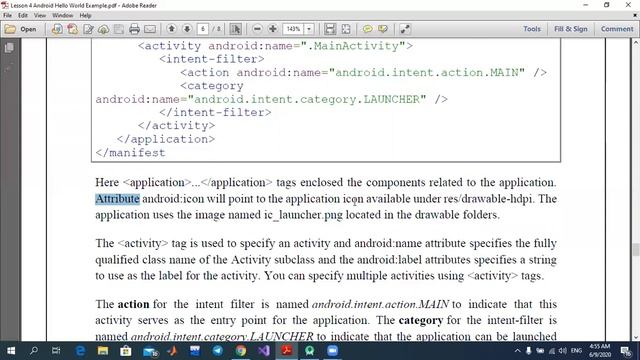Select the text selection cursor tool
This screenshot has width=640, height=360.
point(236,29)
